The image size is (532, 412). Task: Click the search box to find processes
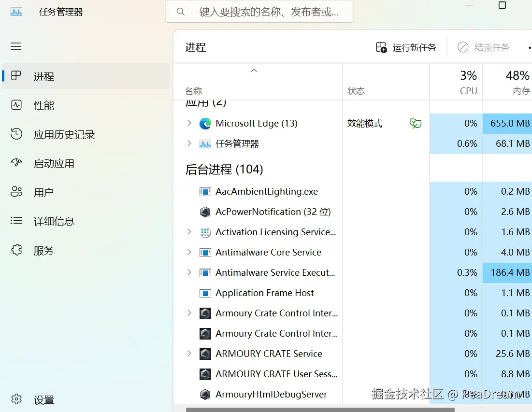(259, 12)
